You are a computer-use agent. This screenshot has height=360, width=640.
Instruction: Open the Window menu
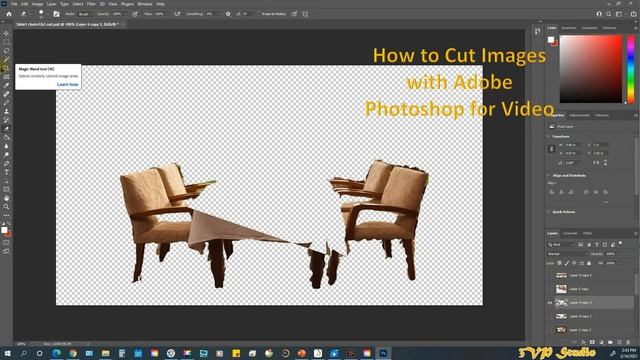point(144,4)
